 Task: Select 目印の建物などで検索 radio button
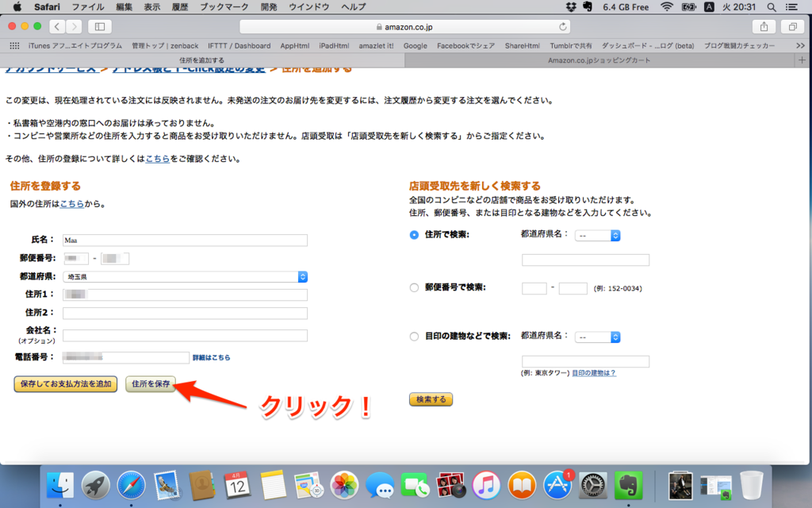[414, 337]
